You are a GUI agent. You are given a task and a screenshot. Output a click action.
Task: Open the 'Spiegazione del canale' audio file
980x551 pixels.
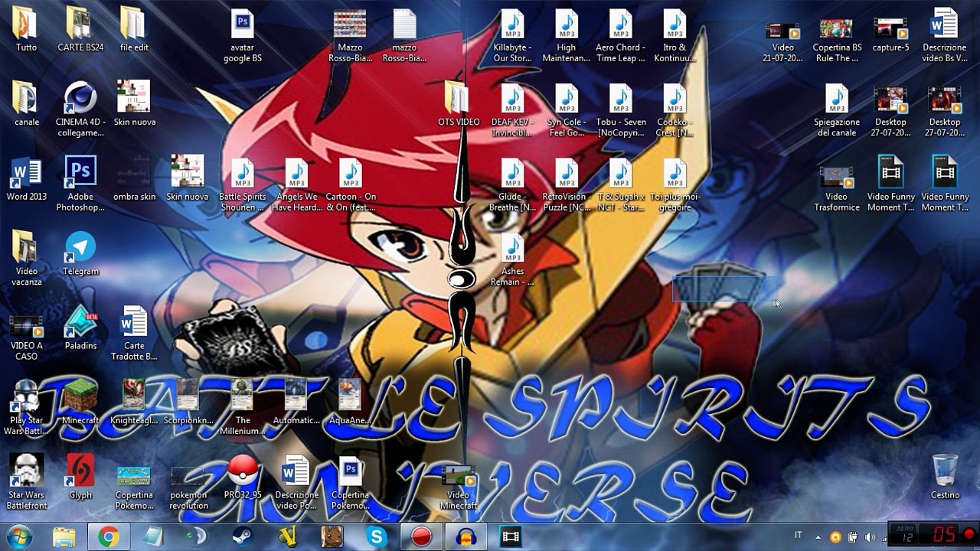tap(837, 99)
